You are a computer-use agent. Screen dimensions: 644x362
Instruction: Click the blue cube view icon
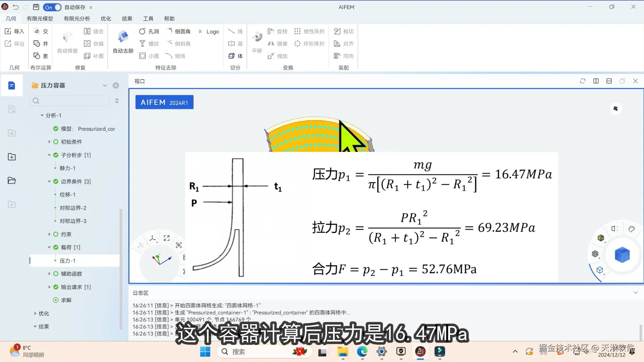click(622, 255)
